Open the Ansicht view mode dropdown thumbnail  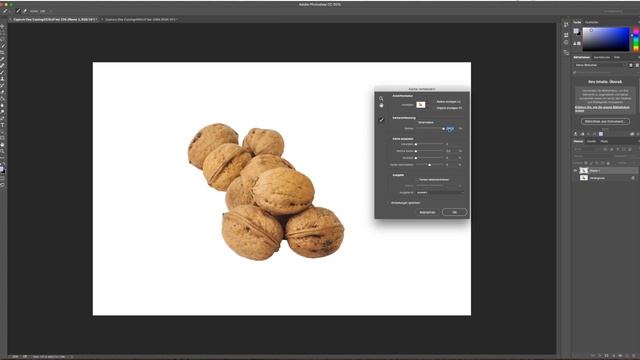click(x=420, y=105)
